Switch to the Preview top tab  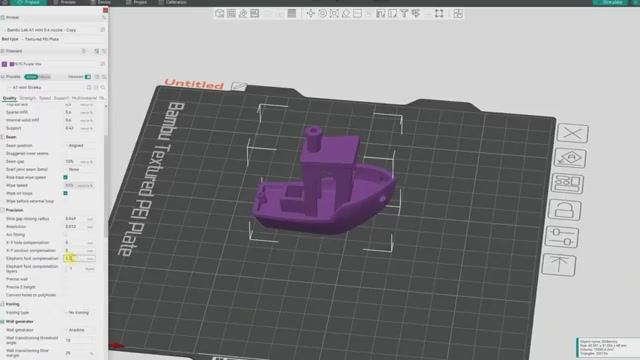pyautogui.click(x=65, y=2)
